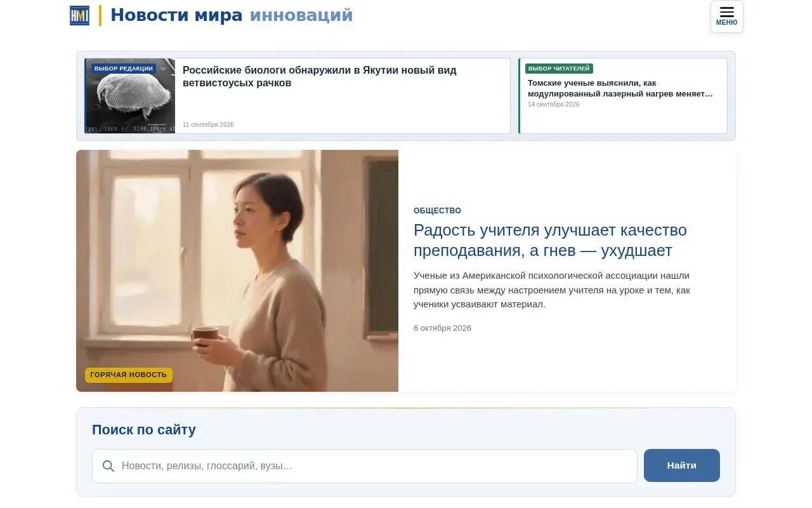The height and width of the screenshot is (508, 812).
Task: Click the date '6 октября 2026'
Action: [442, 328]
